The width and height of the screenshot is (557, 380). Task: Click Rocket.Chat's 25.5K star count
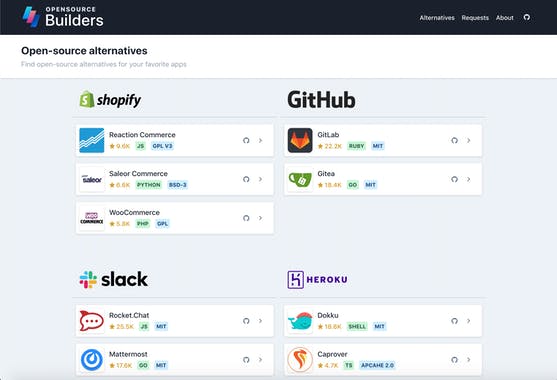(x=121, y=326)
